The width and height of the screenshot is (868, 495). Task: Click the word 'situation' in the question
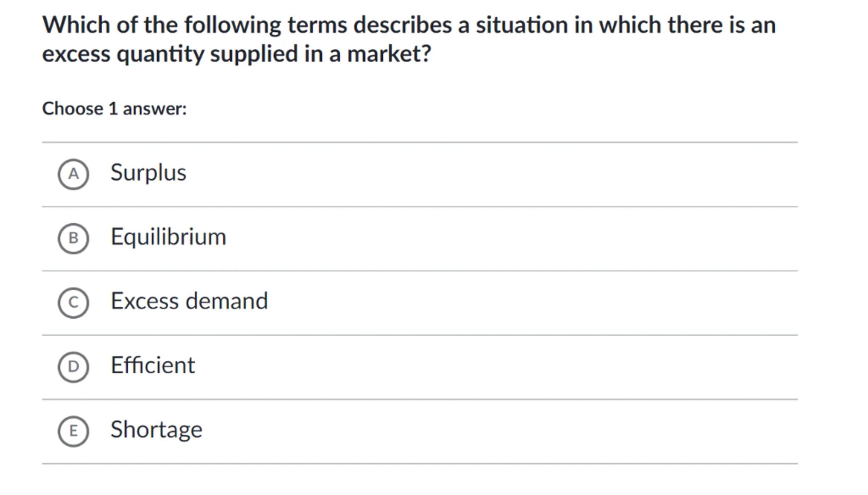tap(521, 25)
